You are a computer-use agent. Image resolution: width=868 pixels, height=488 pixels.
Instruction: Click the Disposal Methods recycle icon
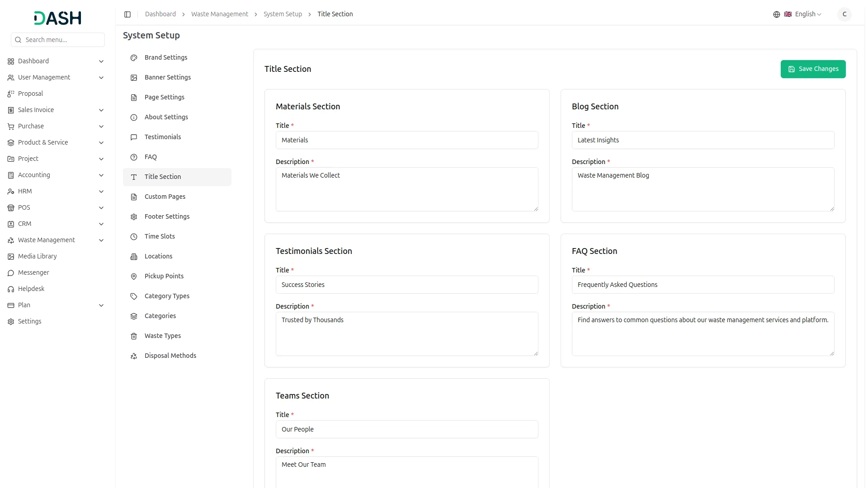[x=134, y=356]
